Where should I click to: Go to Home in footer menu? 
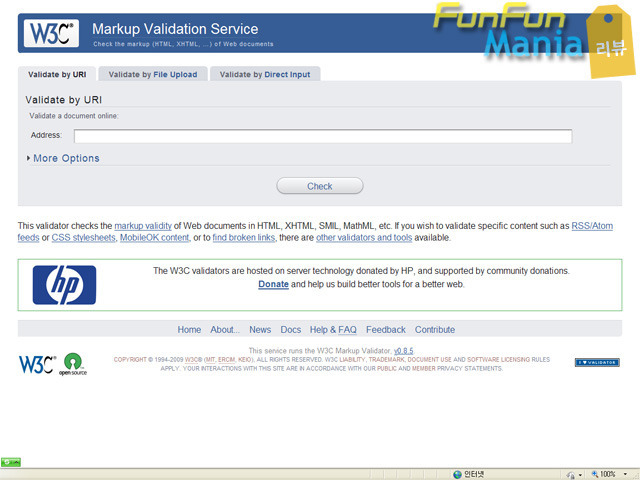point(189,329)
